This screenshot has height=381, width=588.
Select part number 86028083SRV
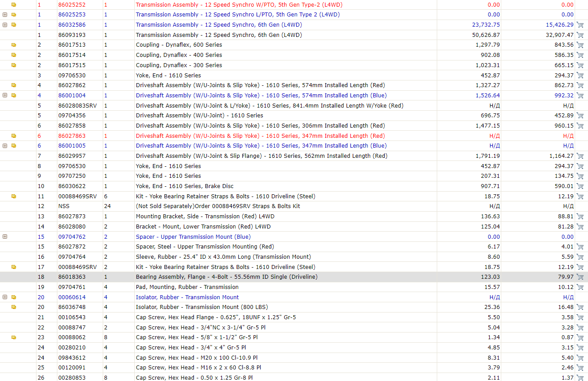pyautogui.click(x=77, y=106)
